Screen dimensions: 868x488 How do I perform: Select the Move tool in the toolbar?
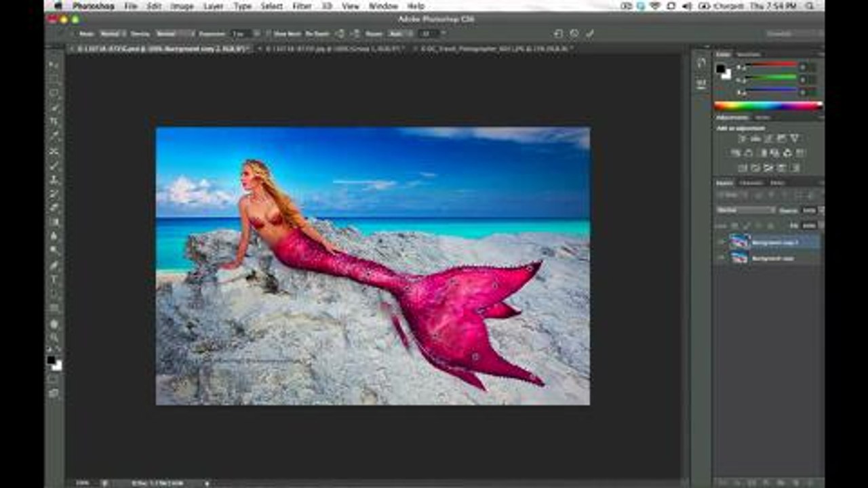(54, 66)
